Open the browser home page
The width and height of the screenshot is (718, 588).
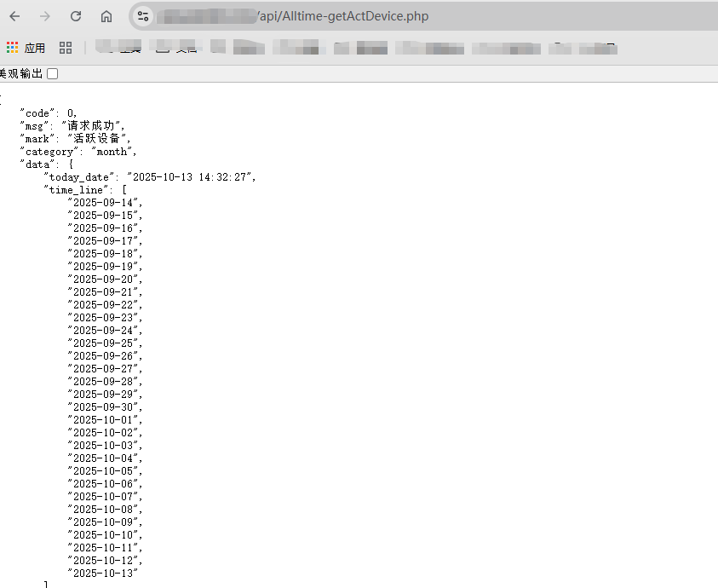point(106,16)
